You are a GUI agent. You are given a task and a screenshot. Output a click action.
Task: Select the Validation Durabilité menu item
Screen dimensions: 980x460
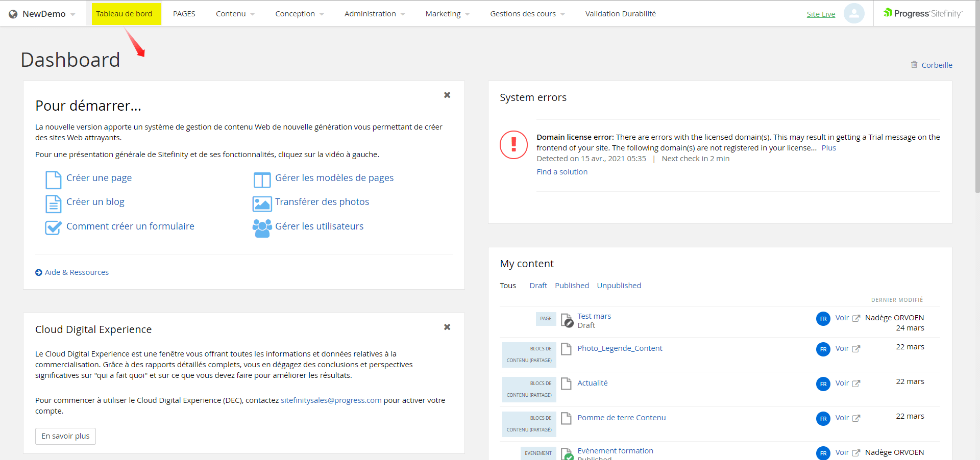click(x=620, y=14)
